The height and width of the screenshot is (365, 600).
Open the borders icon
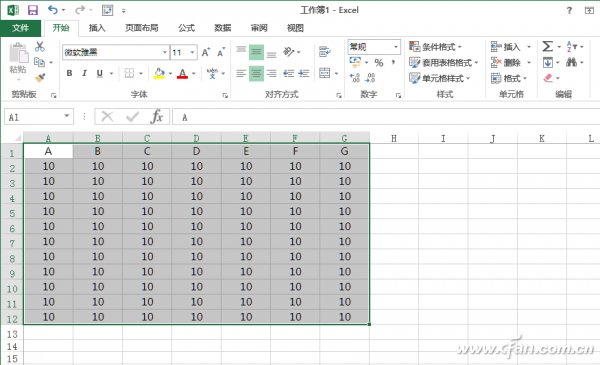pos(129,73)
